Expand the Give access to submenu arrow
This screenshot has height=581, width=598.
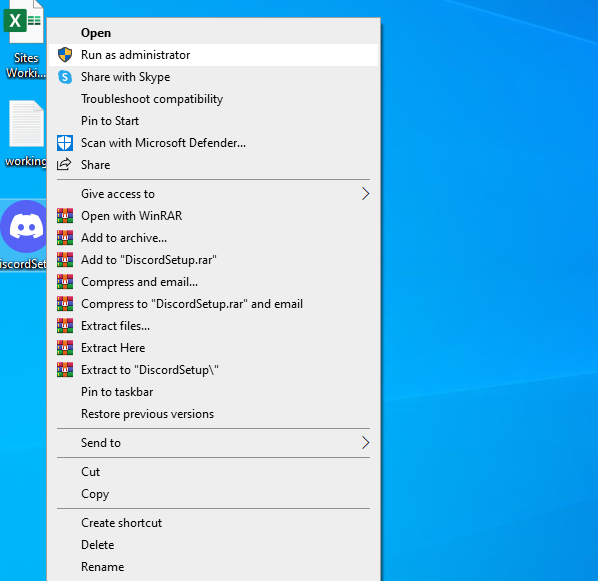[x=365, y=194]
